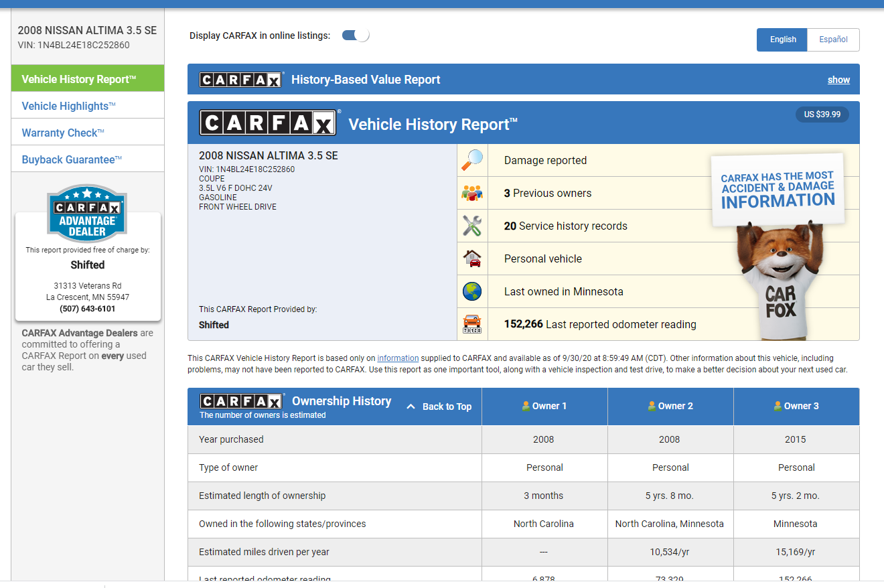The image size is (884, 588).
Task: Click 3.5L V6 F DOHC 24V engine text
Action: (x=236, y=188)
